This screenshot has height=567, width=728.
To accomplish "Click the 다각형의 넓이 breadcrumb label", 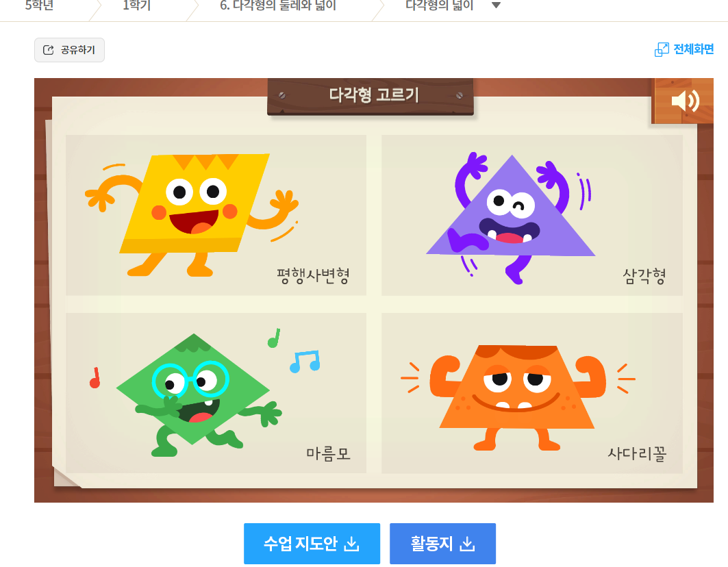I will click(440, 6).
